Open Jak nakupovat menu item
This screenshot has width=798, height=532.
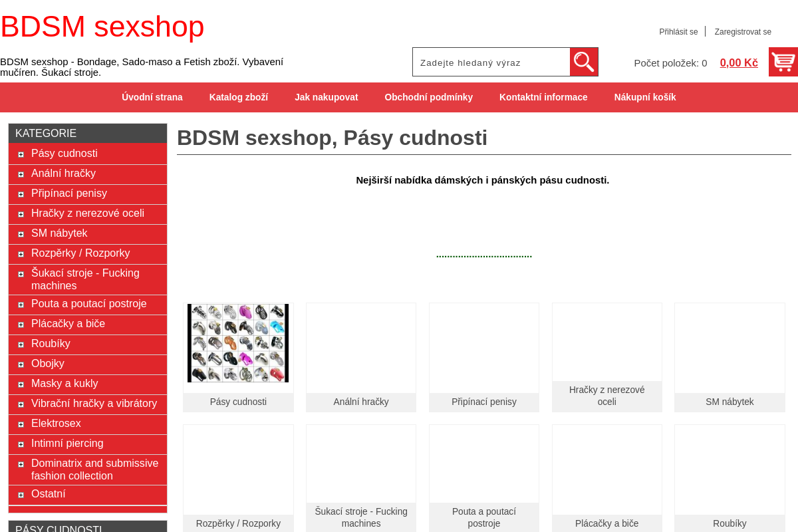pyautogui.click(x=327, y=97)
